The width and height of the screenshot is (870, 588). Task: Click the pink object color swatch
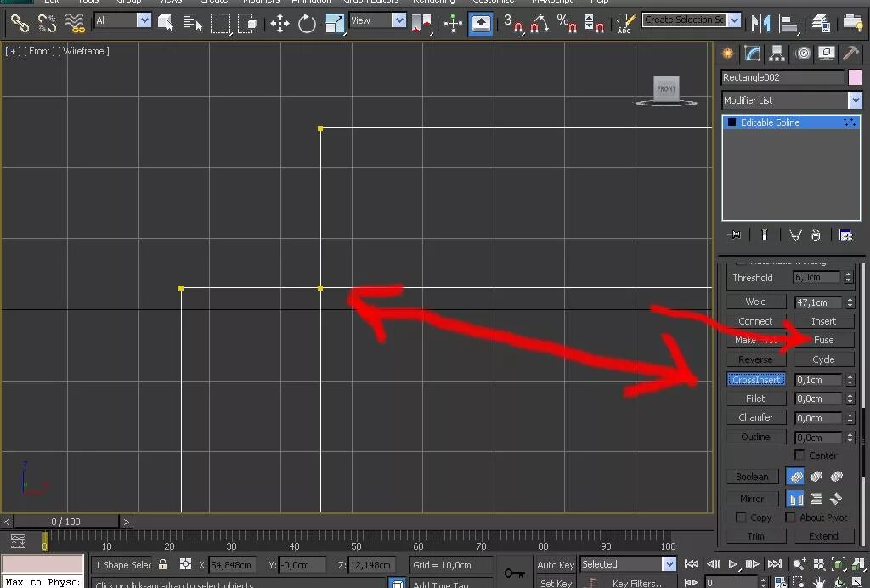[855, 77]
